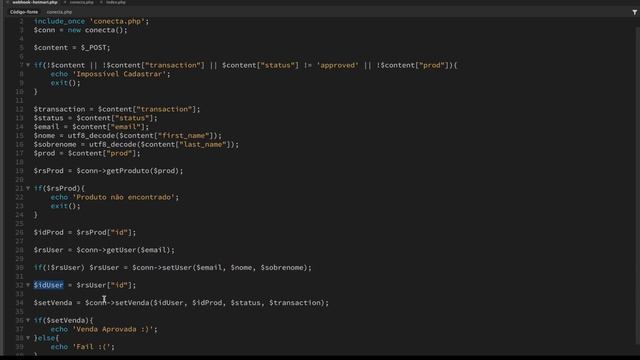Click '$transaction = $content["transaction"];' line
Viewport: 640px width, 360px height.
[117, 109]
